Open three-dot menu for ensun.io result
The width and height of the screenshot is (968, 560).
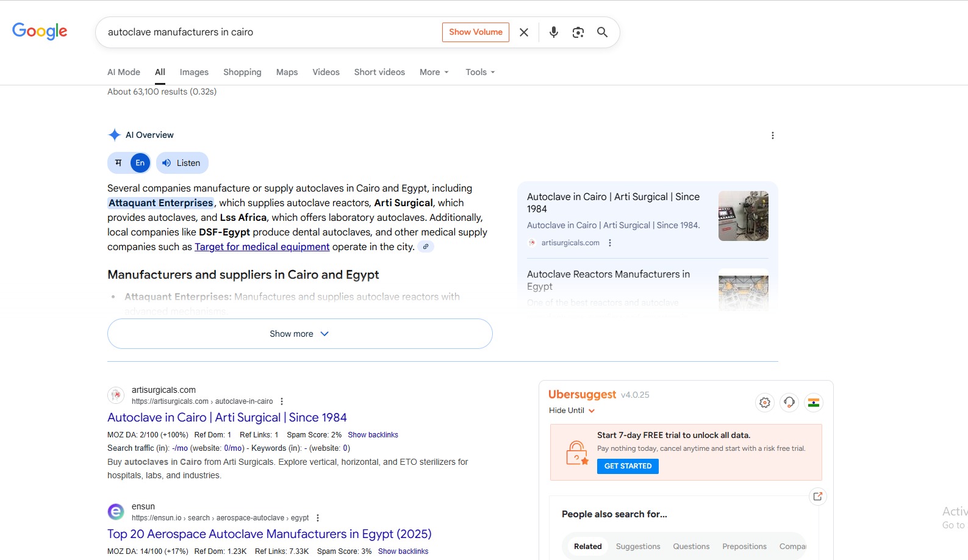click(318, 518)
